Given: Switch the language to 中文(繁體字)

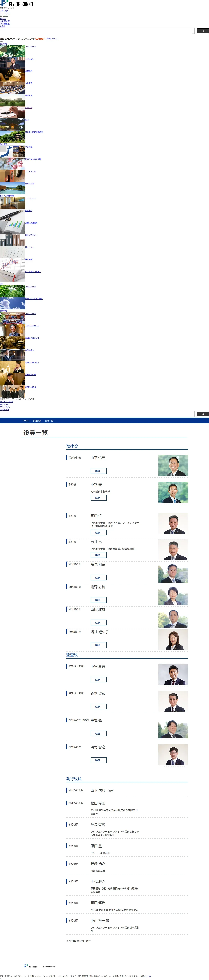Looking at the screenshot, I should [x=5, y=24].
